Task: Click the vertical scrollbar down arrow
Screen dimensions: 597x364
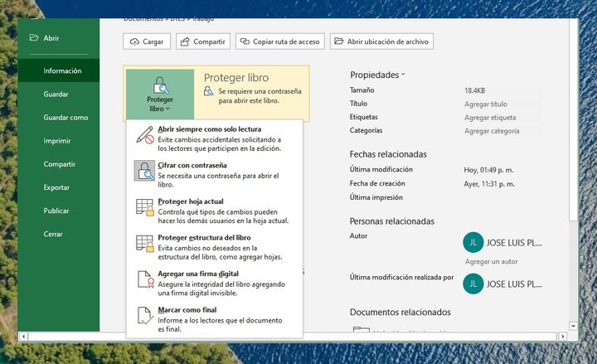Action: (573, 326)
